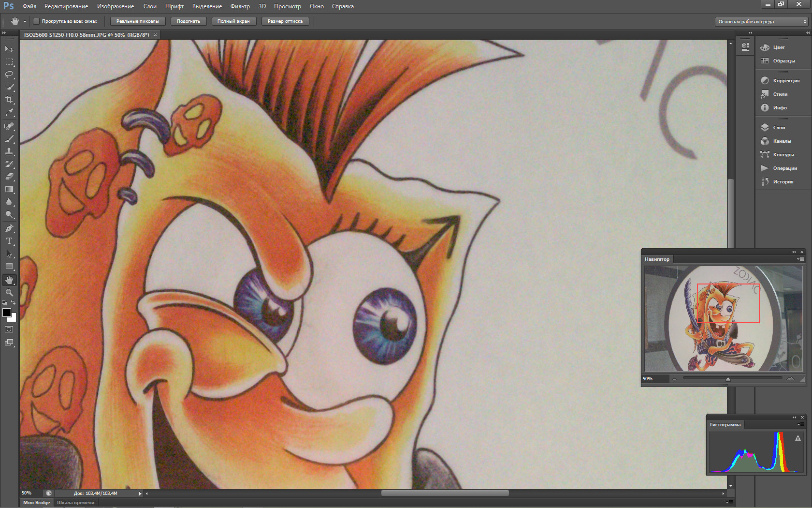Click the foreground color swatch

coord(6,313)
